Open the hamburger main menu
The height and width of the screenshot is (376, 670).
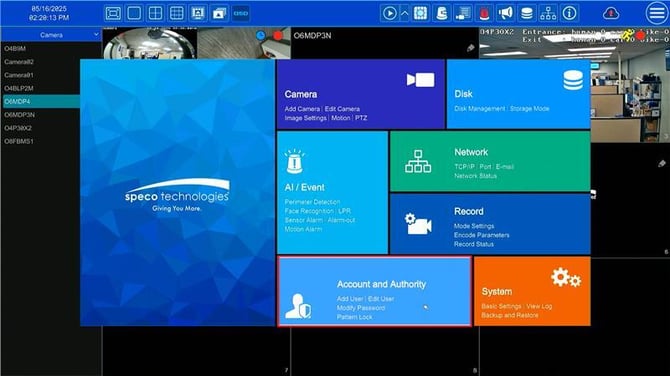pyautogui.click(x=657, y=13)
